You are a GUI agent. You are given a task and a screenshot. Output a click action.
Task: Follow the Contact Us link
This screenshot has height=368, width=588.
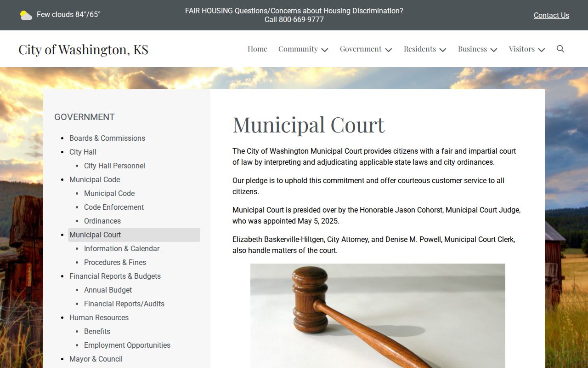551,15
